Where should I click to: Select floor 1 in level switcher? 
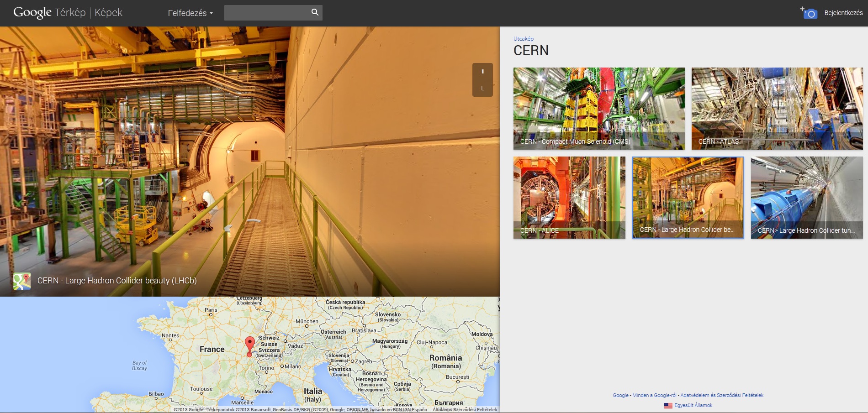pos(482,72)
